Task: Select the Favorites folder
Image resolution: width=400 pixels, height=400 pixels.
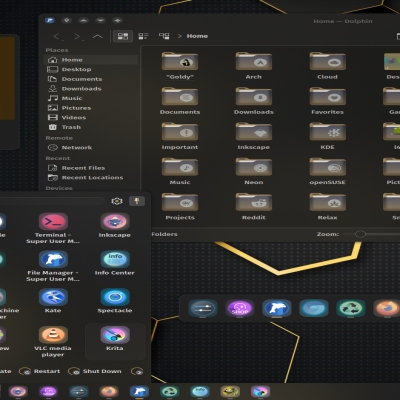Action: (x=327, y=101)
